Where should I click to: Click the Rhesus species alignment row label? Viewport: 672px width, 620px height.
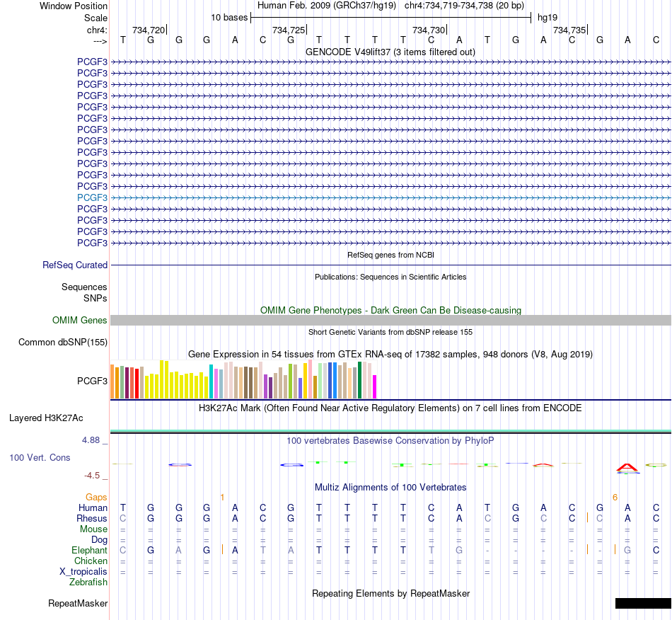92,518
